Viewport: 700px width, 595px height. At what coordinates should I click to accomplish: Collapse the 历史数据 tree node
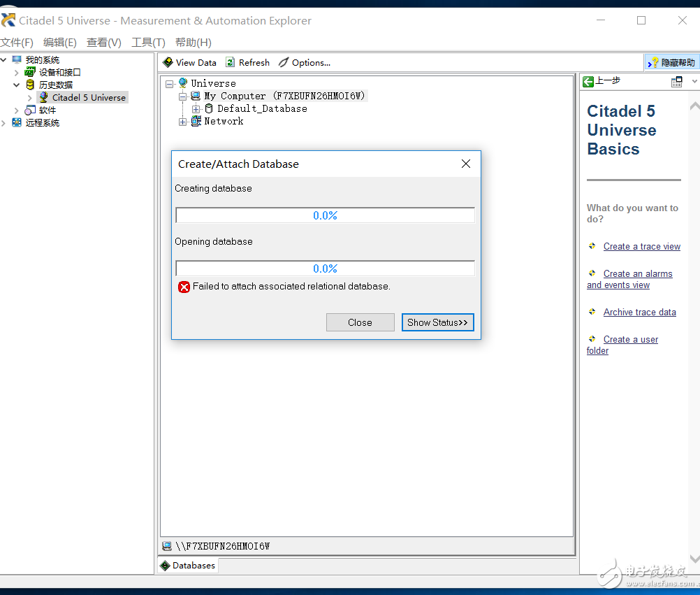click(x=17, y=85)
